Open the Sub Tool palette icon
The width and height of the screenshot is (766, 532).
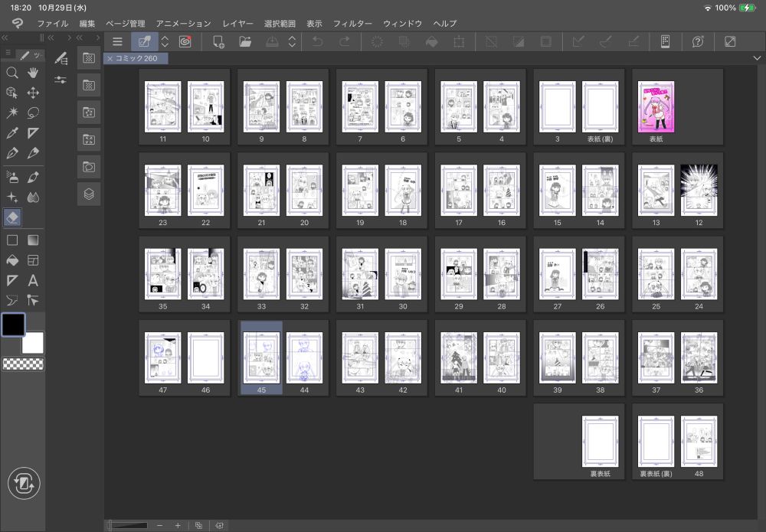pyautogui.click(x=61, y=59)
